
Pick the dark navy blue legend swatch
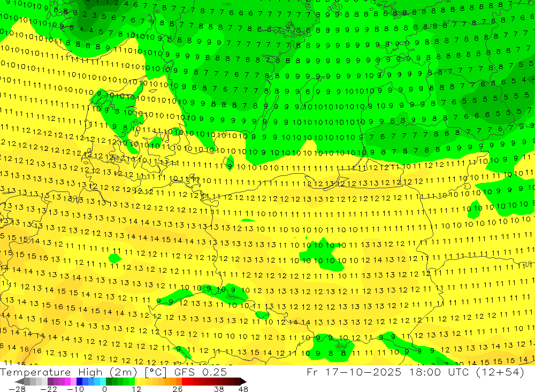[x=79, y=381]
